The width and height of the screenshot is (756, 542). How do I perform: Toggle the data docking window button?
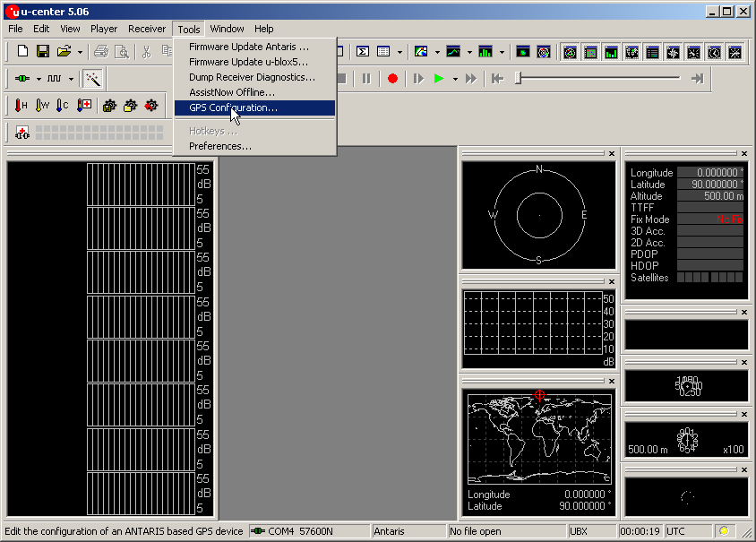click(x=652, y=52)
